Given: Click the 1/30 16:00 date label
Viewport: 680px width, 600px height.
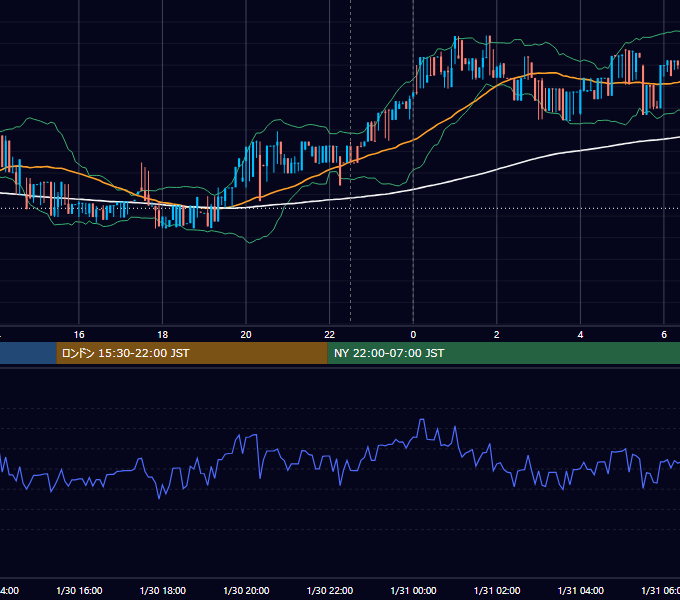Looking at the screenshot, I should (x=79, y=590).
